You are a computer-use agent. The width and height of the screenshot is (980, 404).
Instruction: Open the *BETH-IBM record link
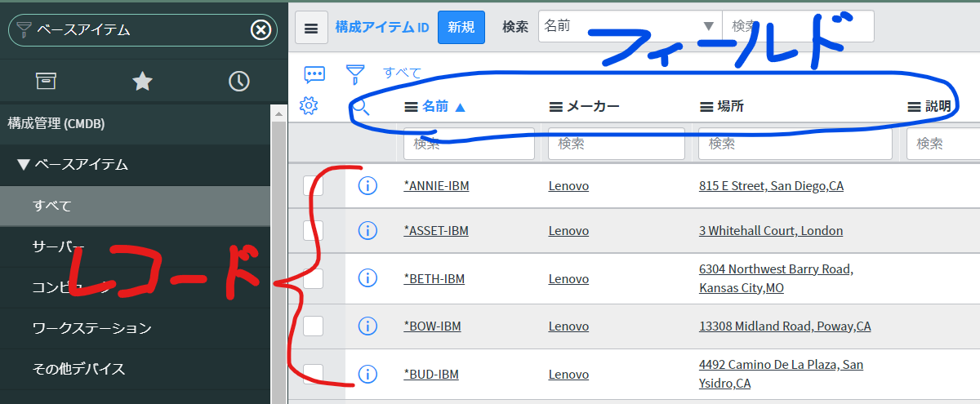pyautogui.click(x=434, y=279)
